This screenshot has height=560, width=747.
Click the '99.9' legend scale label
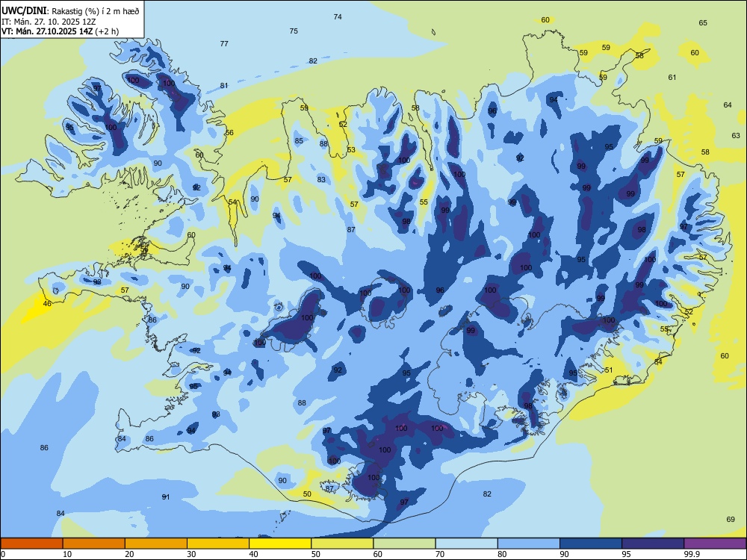(692, 554)
